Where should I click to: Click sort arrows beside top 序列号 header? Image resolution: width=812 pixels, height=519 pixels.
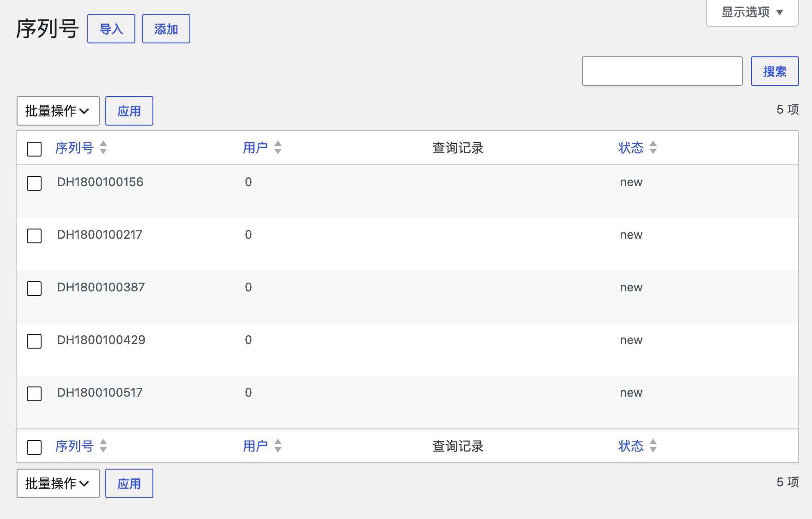click(103, 147)
